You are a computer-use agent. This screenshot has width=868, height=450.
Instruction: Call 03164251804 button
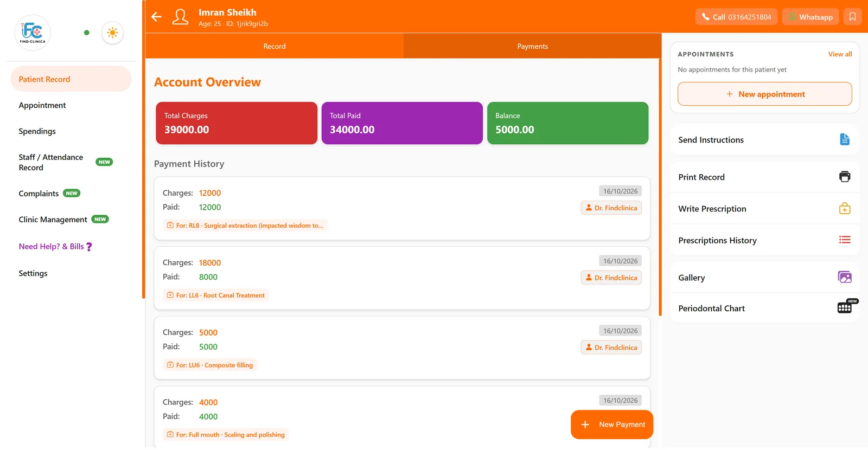736,17
